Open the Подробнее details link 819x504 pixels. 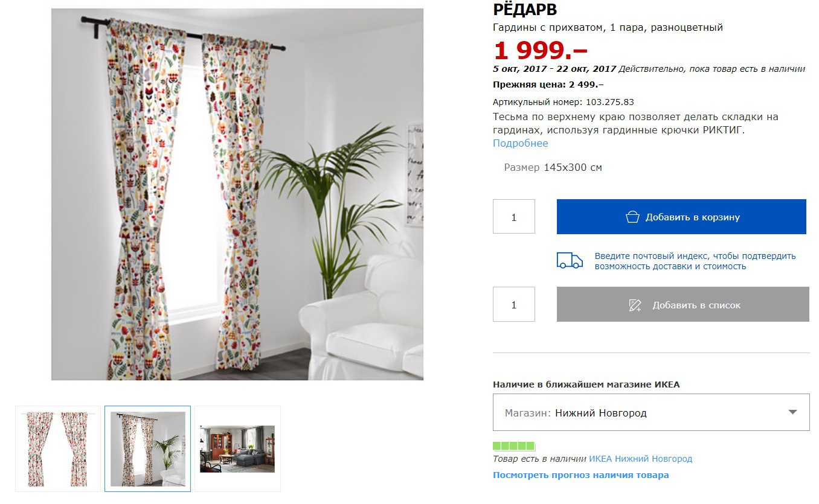[521, 143]
